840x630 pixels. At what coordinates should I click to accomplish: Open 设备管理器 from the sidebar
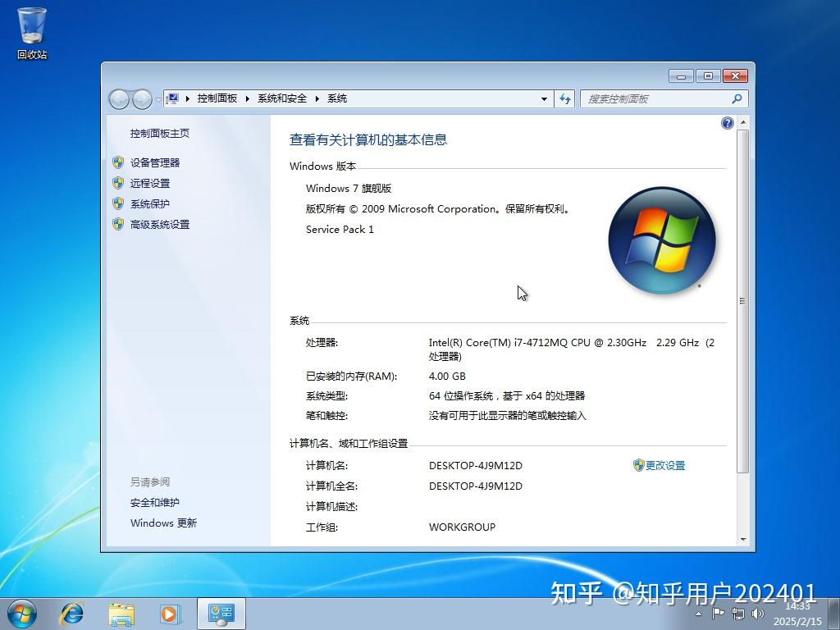tap(155, 162)
